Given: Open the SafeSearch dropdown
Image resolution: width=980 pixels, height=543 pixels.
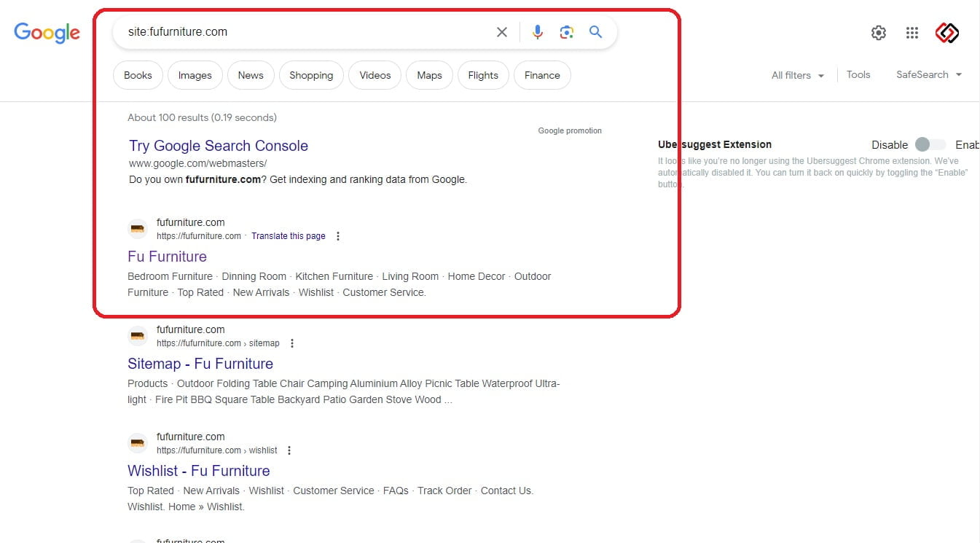Looking at the screenshot, I should click(x=929, y=74).
